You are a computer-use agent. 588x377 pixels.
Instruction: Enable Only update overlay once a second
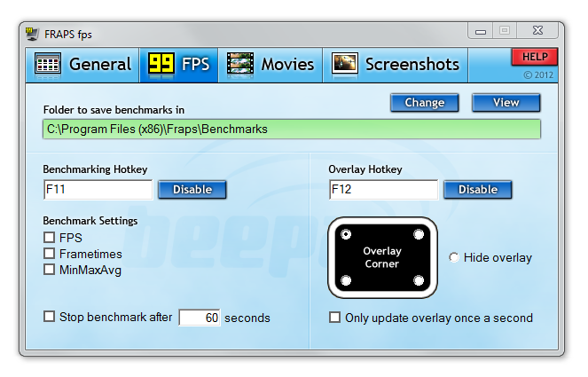(334, 318)
